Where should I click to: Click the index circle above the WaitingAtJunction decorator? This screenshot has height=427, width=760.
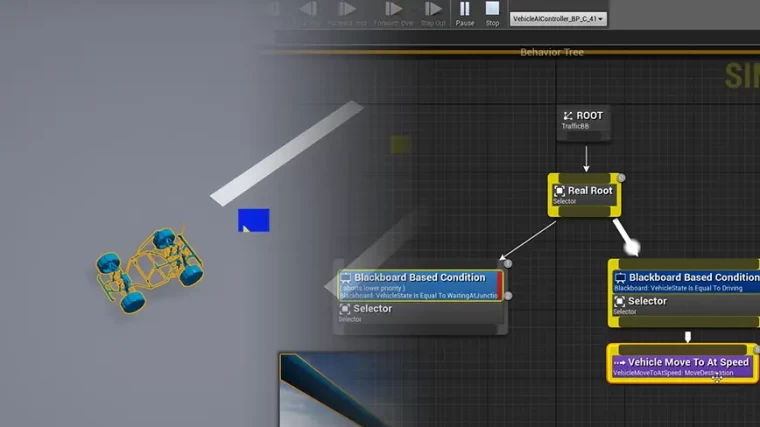pos(507,264)
